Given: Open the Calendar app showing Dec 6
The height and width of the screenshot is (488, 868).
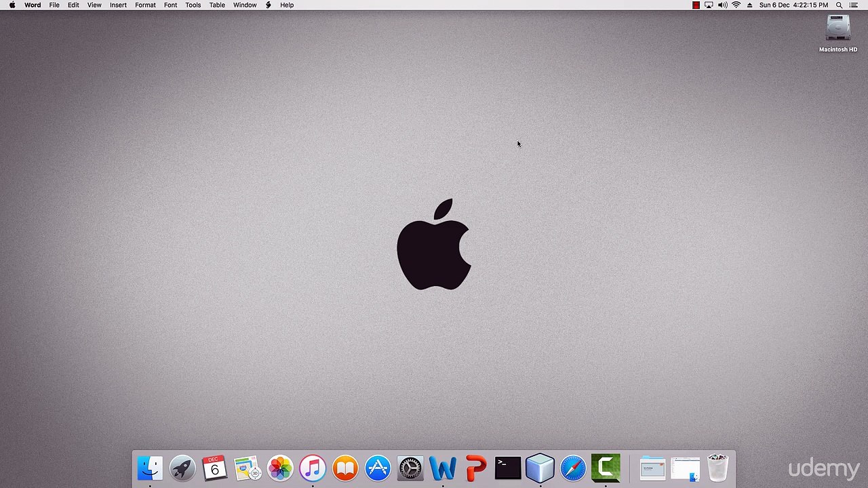Looking at the screenshot, I should [215, 468].
